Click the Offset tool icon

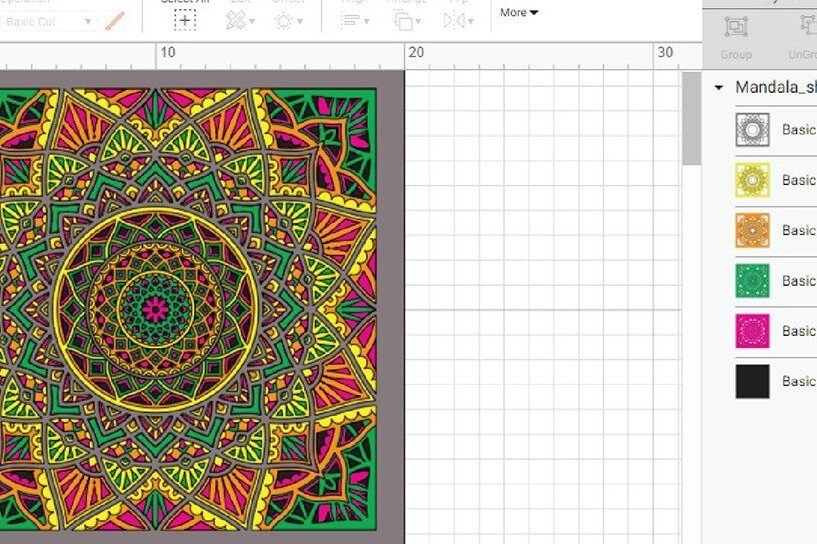point(286,19)
